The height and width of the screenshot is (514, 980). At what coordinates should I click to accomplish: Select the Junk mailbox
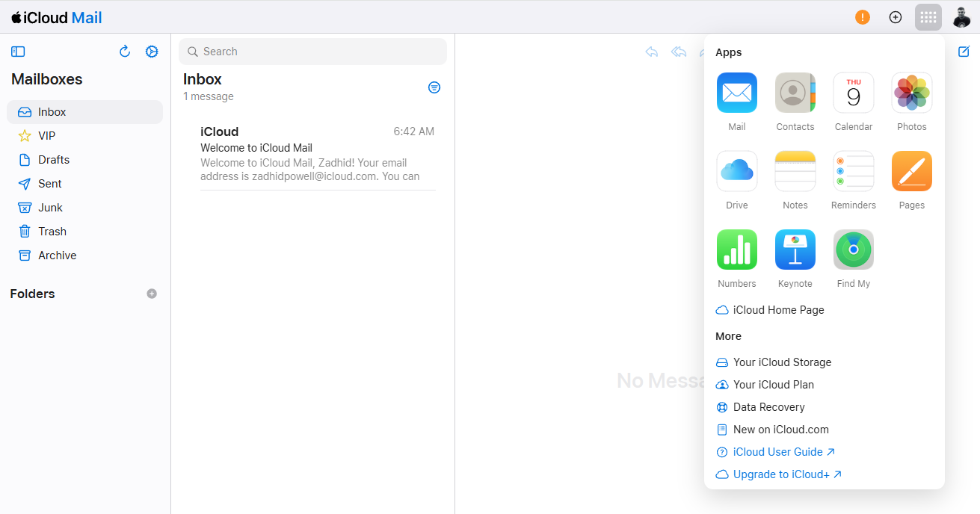point(51,207)
